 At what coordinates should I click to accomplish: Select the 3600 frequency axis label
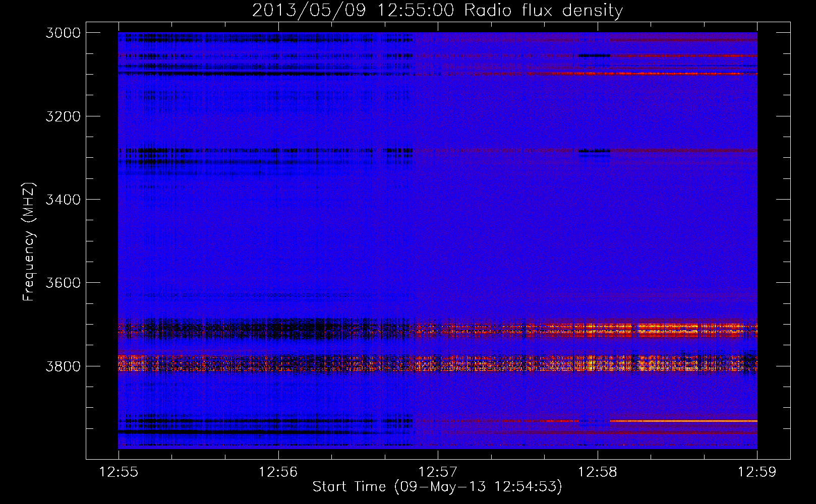pos(63,283)
